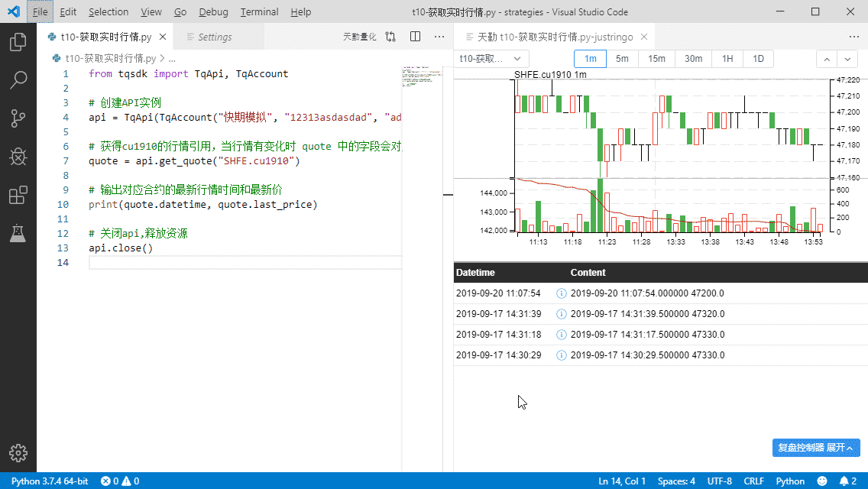The width and height of the screenshot is (868, 489).
Task: Open the Extensions view in activity bar
Action: 18,195
